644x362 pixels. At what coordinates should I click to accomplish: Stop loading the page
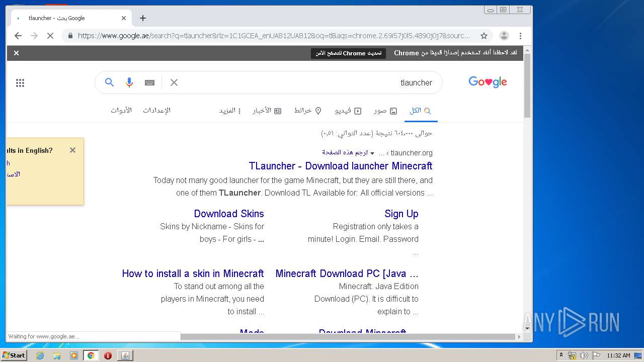[x=50, y=36]
